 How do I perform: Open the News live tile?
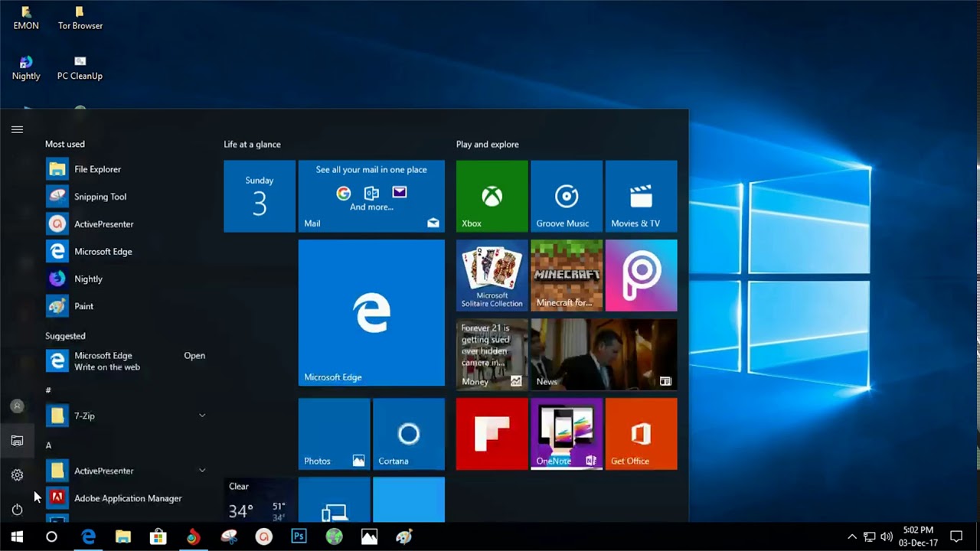click(603, 354)
